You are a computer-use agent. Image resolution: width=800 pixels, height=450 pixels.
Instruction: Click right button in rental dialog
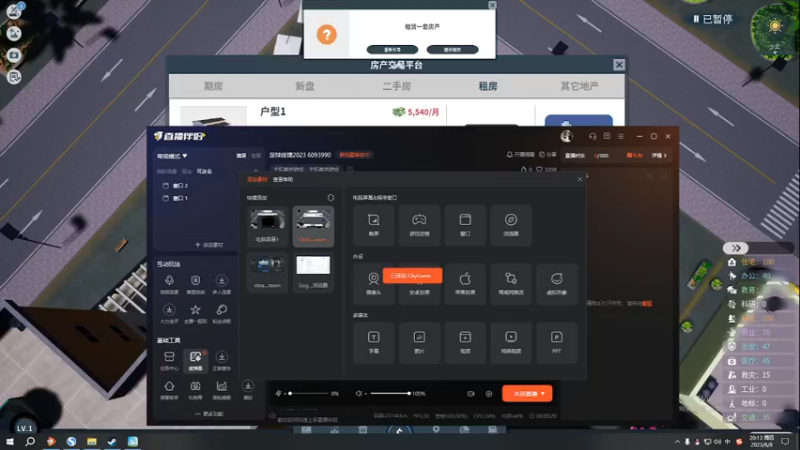click(453, 49)
